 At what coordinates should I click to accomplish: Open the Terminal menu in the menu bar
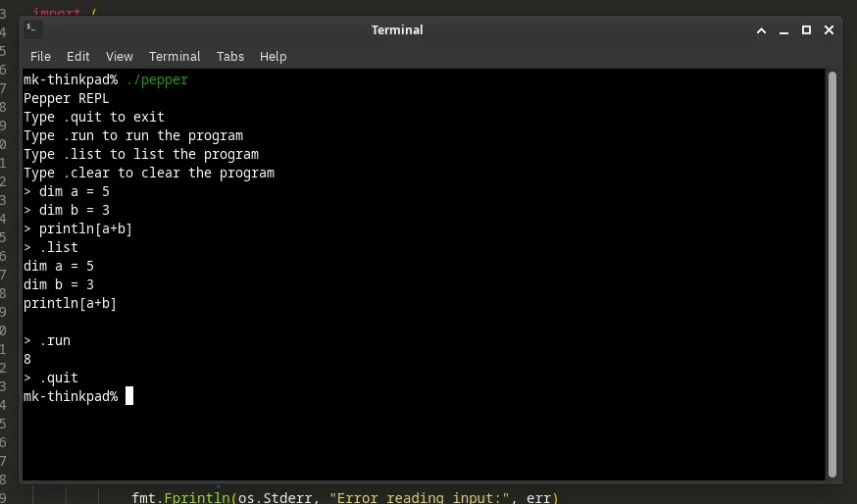[175, 56]
